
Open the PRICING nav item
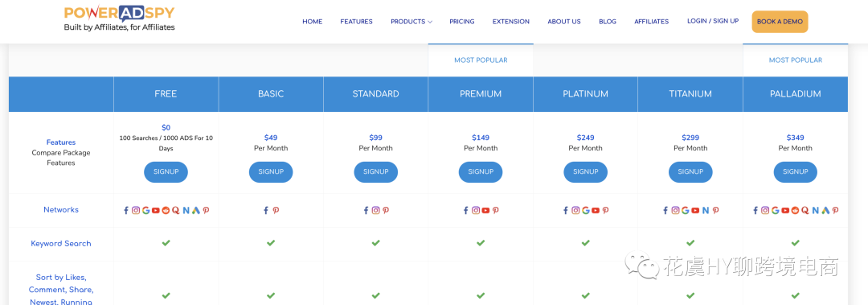462,22
